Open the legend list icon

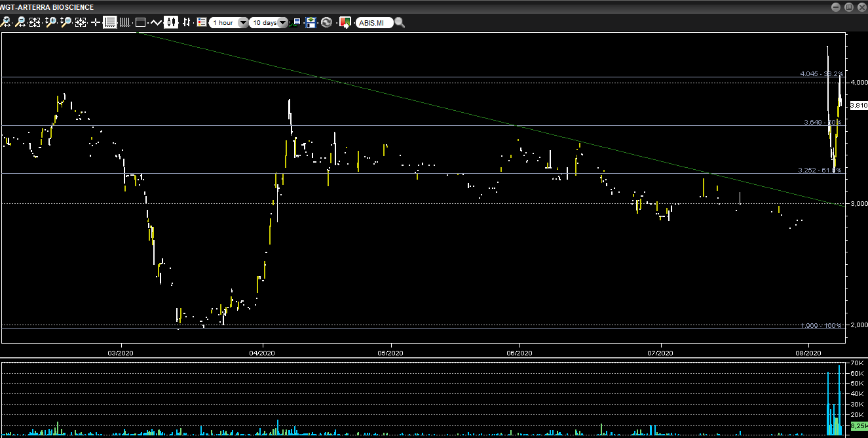coord(202,22)
